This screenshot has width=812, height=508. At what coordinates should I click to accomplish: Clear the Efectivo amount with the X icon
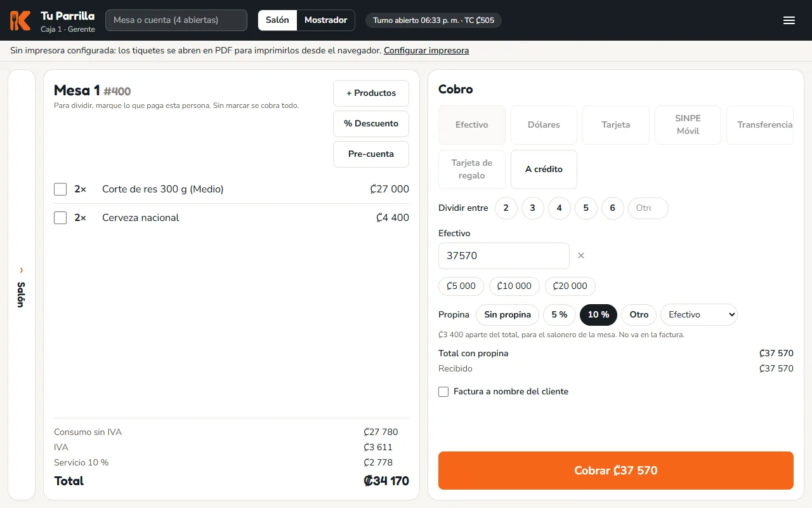click(581, 255)
